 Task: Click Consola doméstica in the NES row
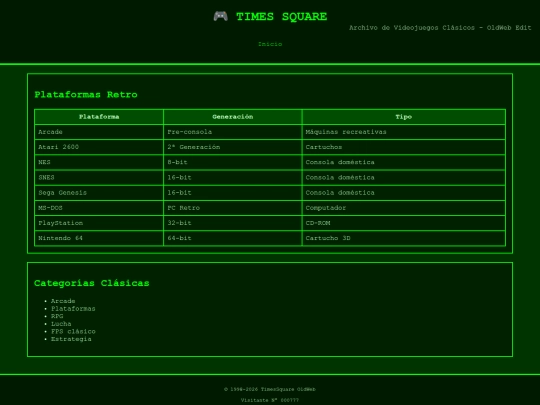tap(404, 162)
